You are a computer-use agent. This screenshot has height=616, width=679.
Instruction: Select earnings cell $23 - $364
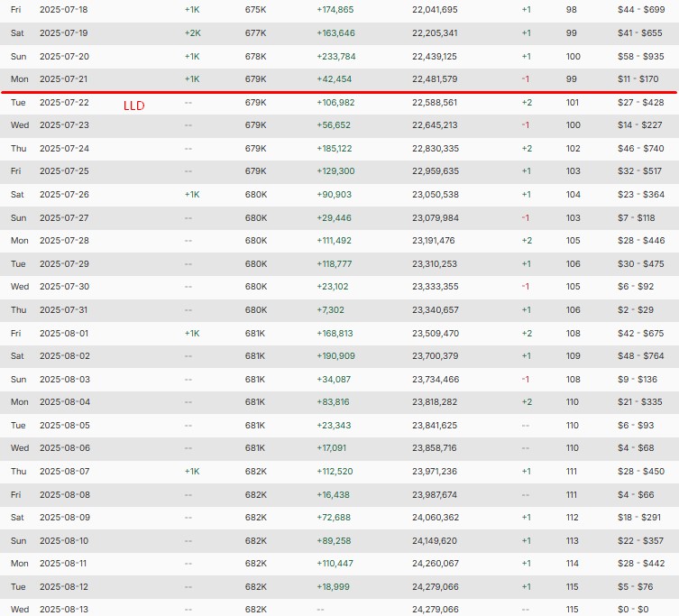point(641,194)
